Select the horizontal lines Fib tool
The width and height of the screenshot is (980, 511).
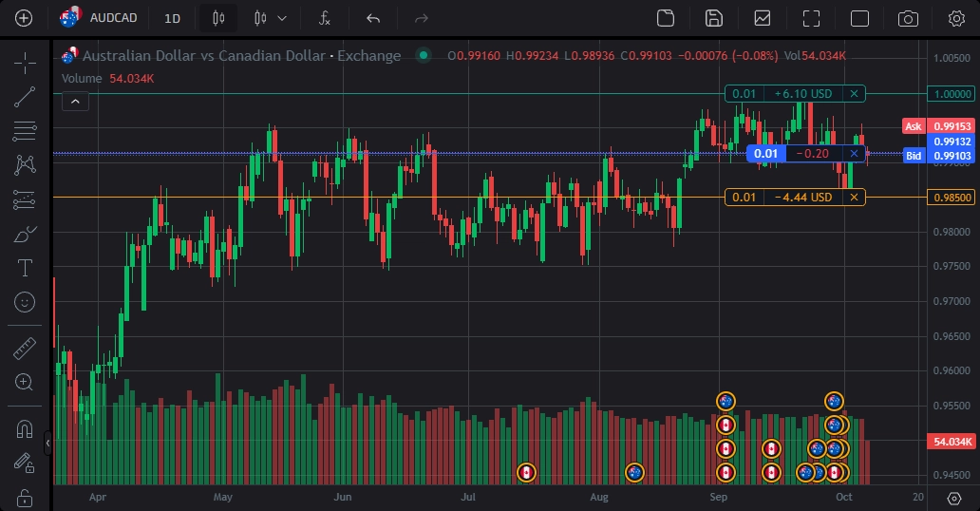[25, 131]
